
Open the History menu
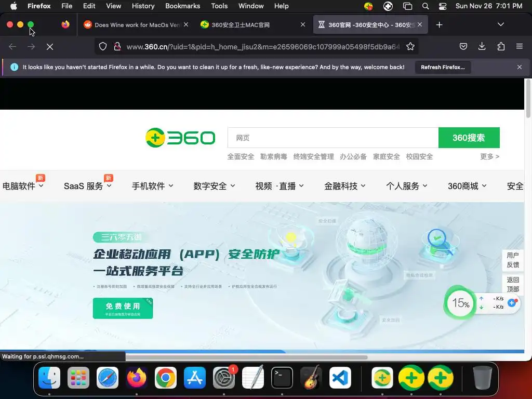pos(143,6)
